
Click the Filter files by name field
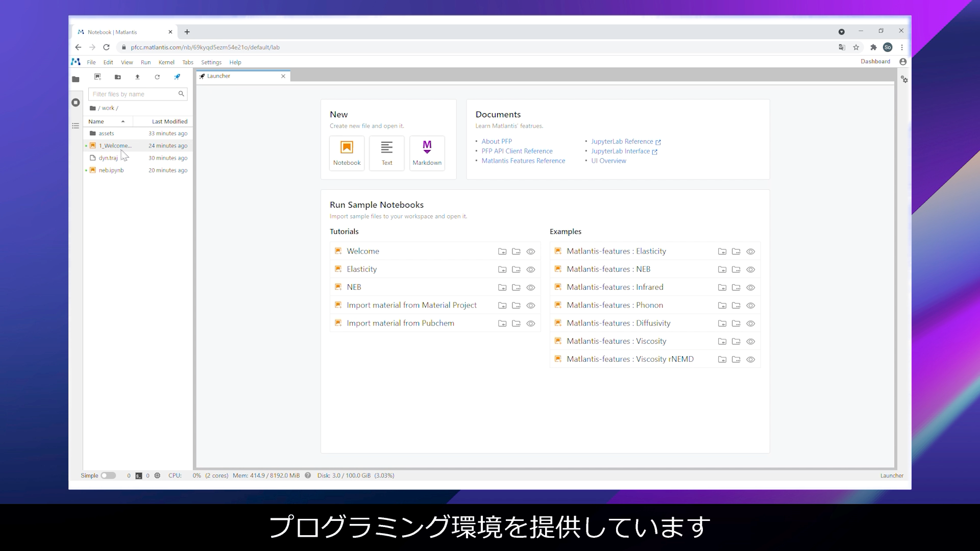[x=134, y=94]
